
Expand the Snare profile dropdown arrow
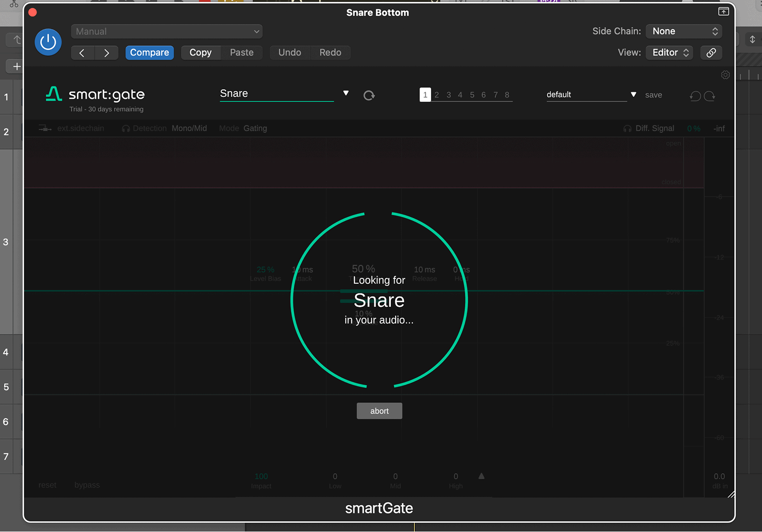click(346, 93)
